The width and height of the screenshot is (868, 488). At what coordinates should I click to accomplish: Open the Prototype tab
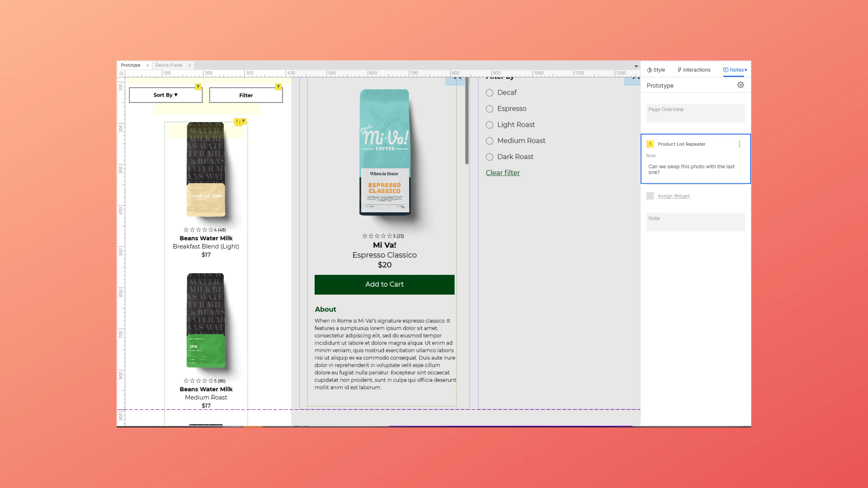click(x=130, y=65)
